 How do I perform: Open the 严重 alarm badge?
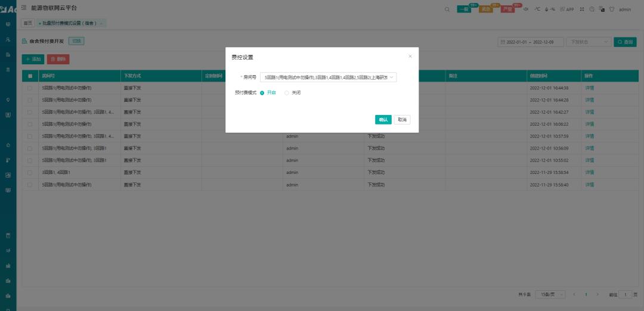coord(507,9)
